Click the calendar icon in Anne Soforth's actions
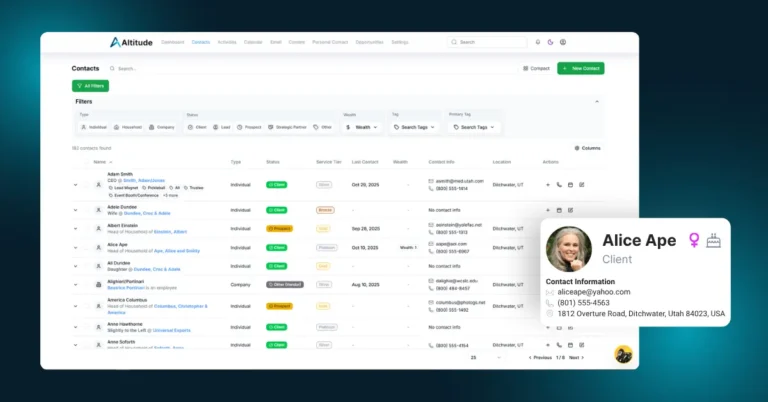The image size is (768, 402). (570, 345)
